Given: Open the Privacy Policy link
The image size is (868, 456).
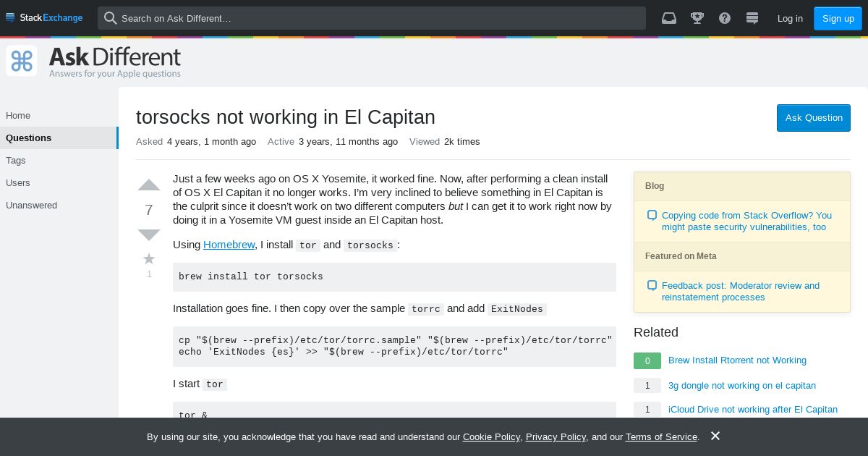Looking at the screenshot, I should pyautogui.click(x=556, y=437).
